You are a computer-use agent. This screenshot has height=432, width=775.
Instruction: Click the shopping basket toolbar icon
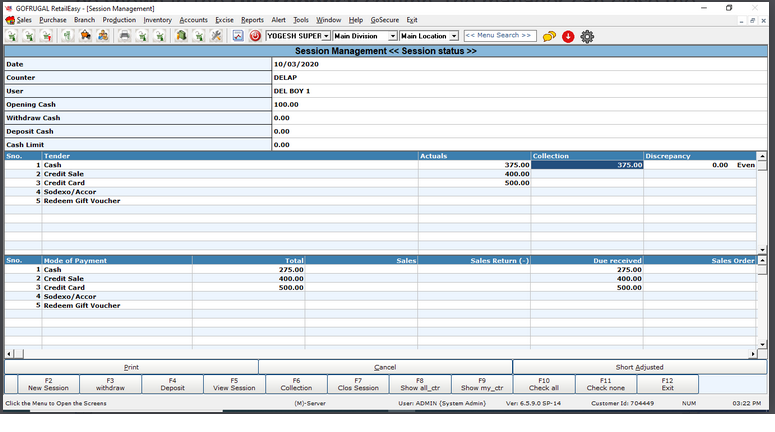pos(85,36)
